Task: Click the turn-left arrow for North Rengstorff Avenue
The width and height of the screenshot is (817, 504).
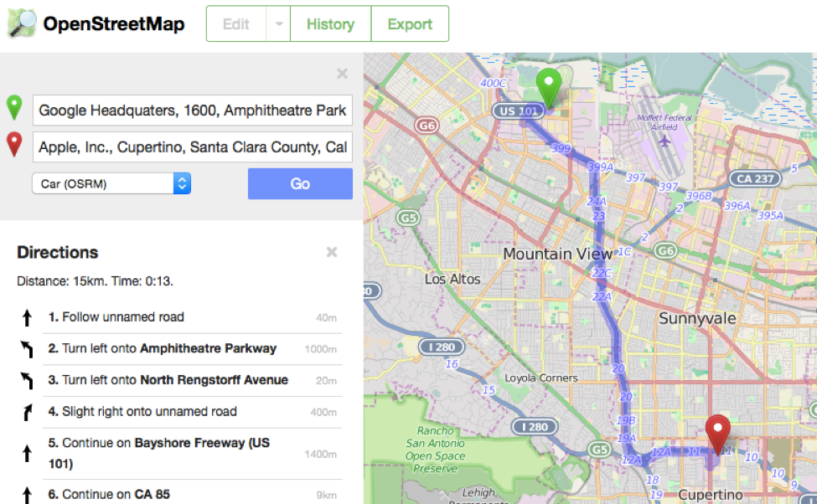Action: (x=27, y=380)
